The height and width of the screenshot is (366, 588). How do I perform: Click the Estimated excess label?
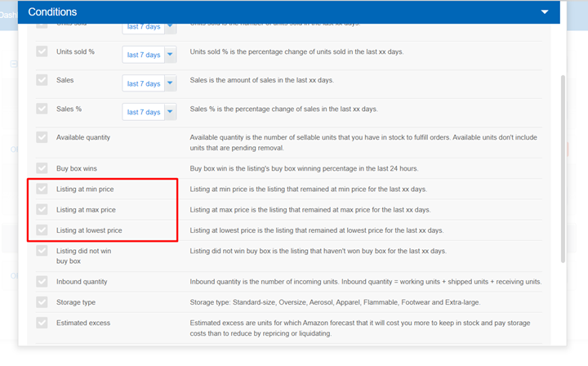[x=83, y=323]
